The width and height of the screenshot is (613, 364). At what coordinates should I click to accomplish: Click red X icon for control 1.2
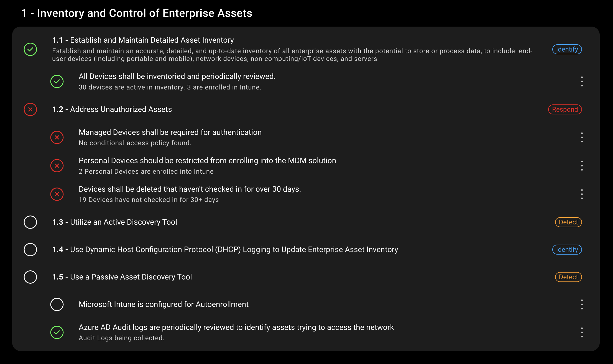click(30, 109)
